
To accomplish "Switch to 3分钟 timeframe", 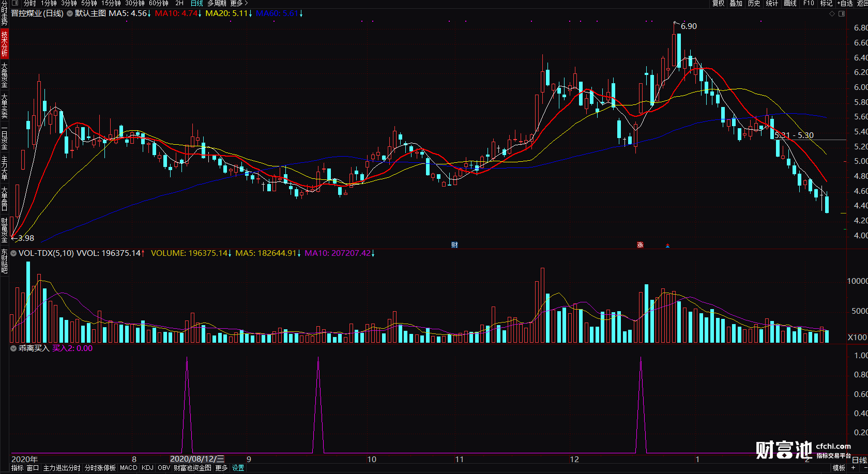I will (69, 3).
